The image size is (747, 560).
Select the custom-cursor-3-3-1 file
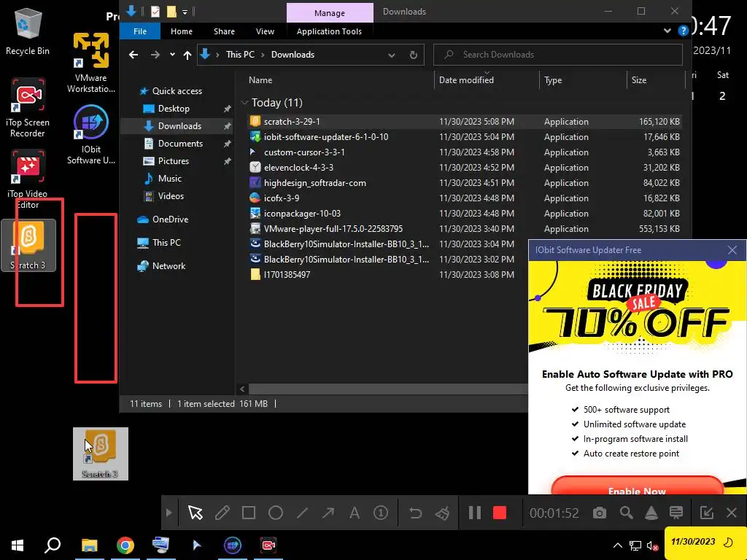click(304, 152)
